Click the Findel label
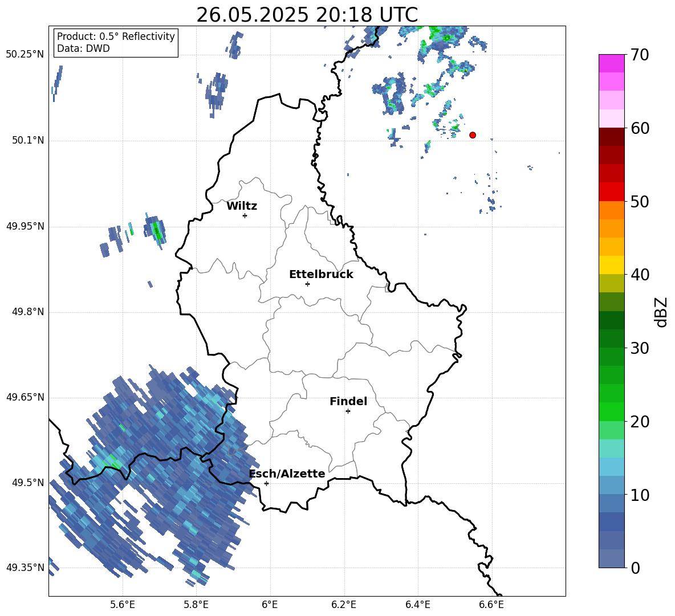 [x=348, y=401]
